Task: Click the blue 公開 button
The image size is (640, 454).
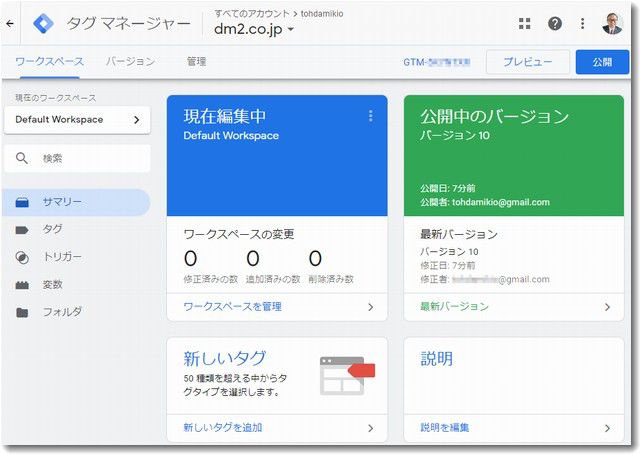Action: 602,62
